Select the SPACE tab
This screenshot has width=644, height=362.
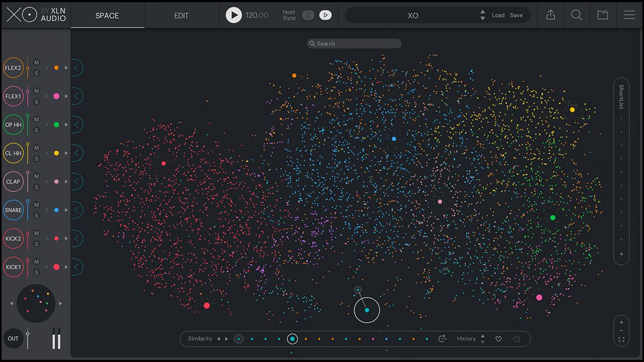coord(107,16)
